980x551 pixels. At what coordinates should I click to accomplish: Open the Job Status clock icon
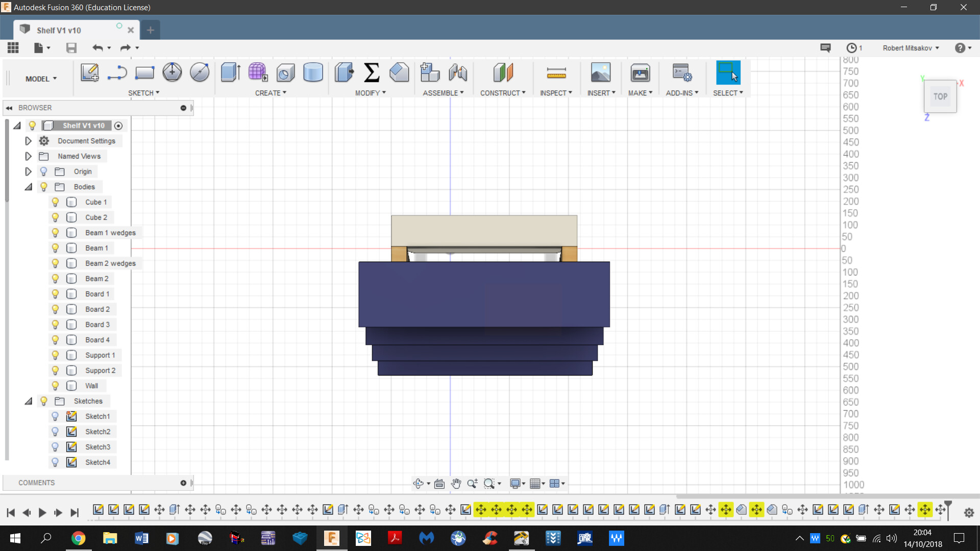coord(851,48)
